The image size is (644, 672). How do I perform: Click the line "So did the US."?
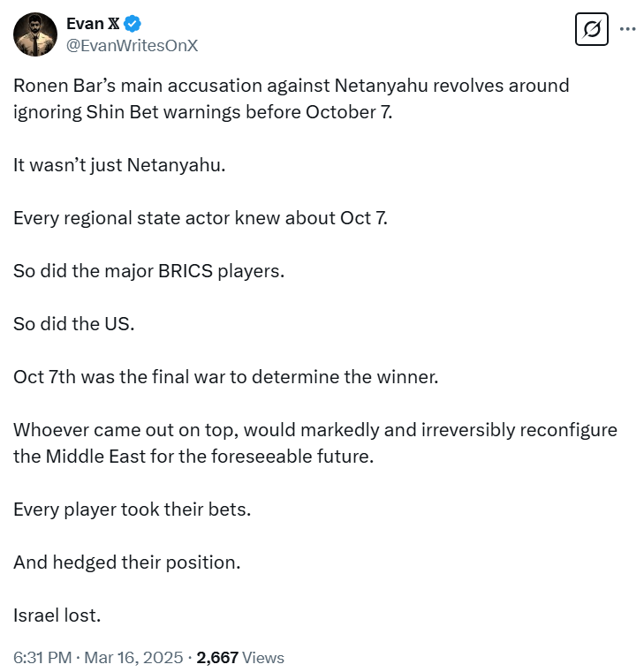73,324
